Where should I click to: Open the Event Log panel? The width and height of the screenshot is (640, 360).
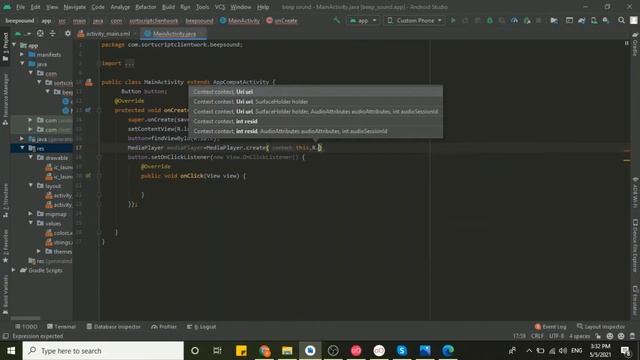coord(550,327)
